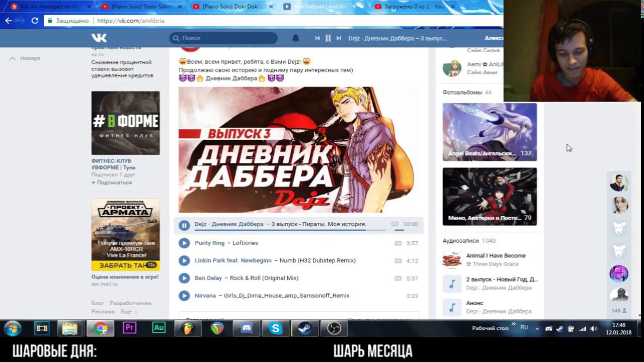Skip to previous track in VK header
Screen dimensions: 644x362
tap(317, 38)
